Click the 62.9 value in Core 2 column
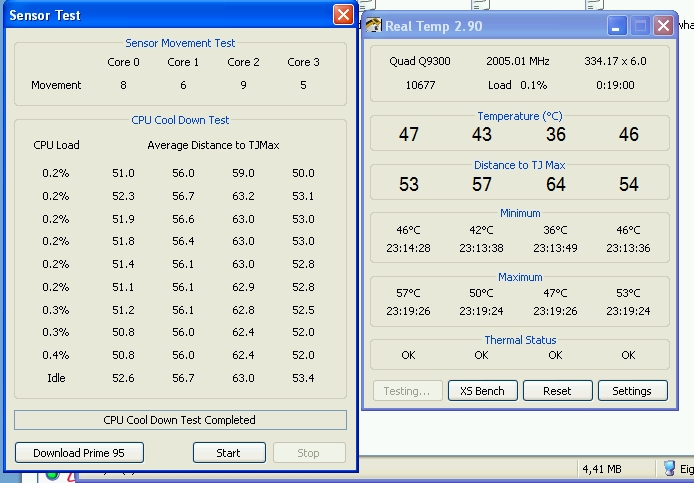694x483 pixels. point(243,287)
